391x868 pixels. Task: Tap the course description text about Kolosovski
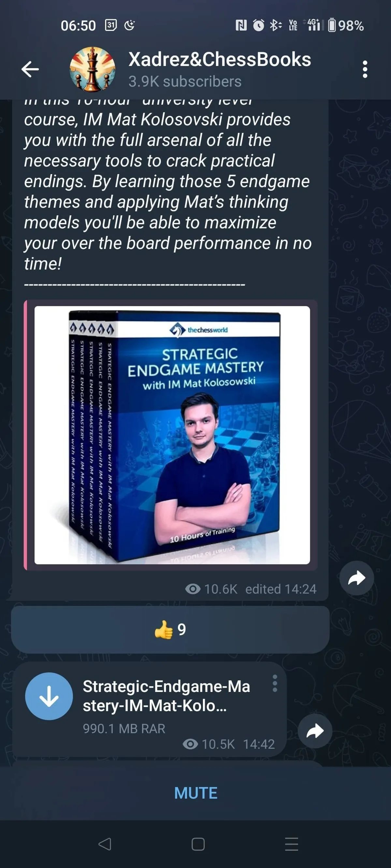168,185
